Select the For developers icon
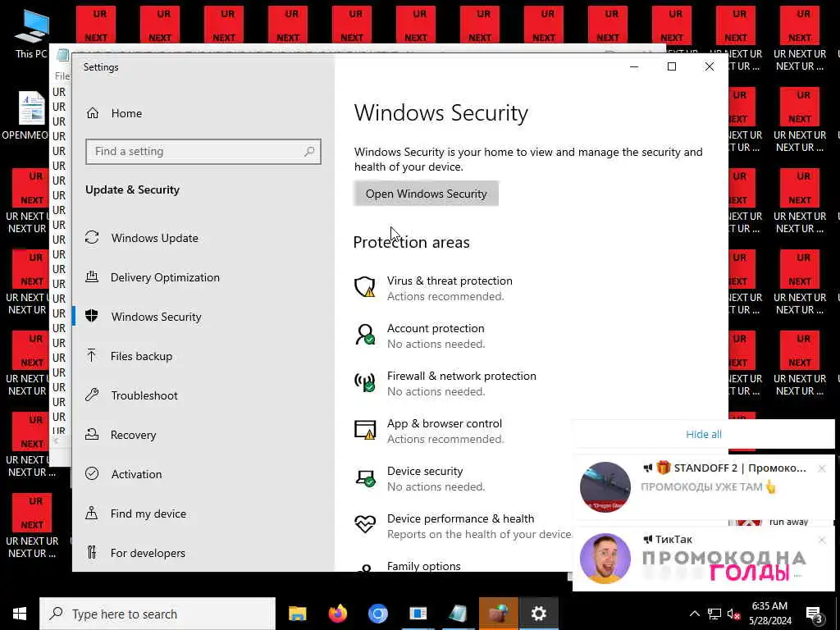The image size is (840, 630). tap(92, 552)
